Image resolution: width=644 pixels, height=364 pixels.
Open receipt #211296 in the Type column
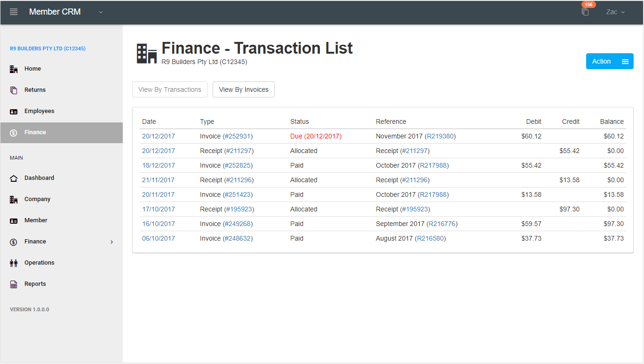point(239,180)
